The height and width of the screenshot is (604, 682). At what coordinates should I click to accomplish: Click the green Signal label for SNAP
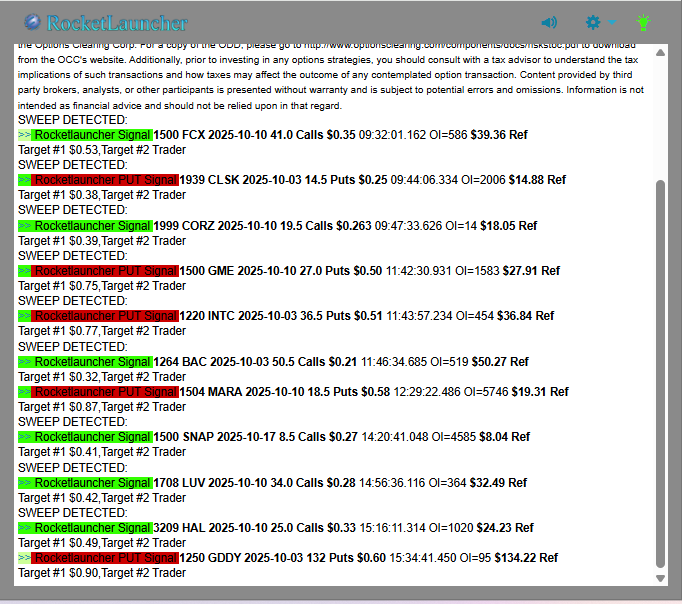coord(85,437)
